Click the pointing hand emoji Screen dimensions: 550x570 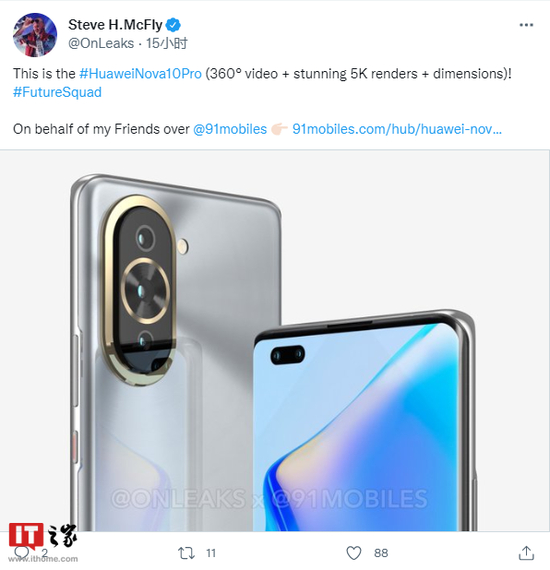click(280, 129)
